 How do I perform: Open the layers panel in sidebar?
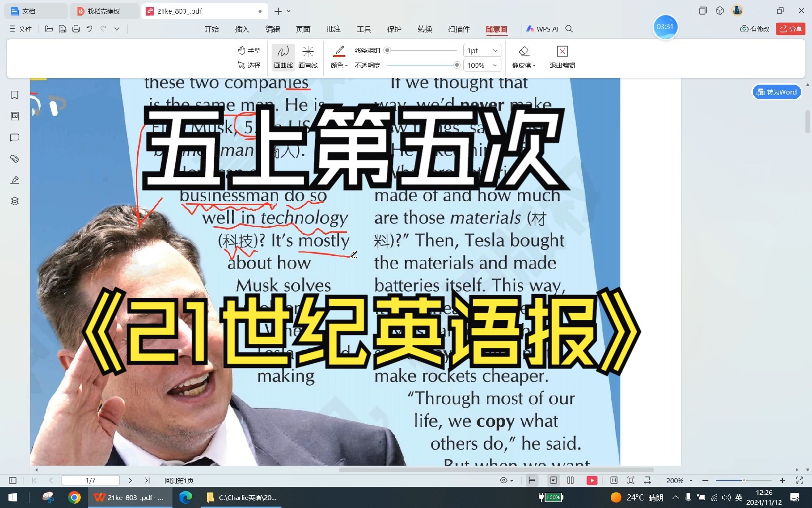click(x=15, y=201)
